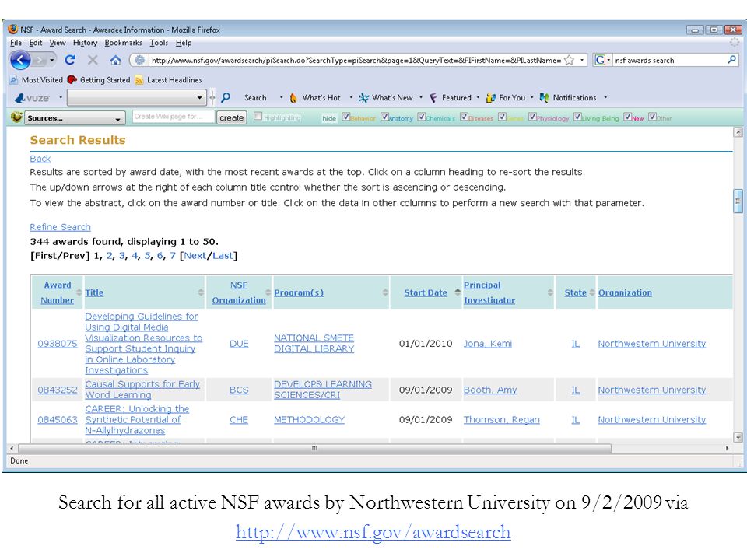Uncheck the Diseases checkbox
The width and height of the screenshot is (747, 560).
464,117
